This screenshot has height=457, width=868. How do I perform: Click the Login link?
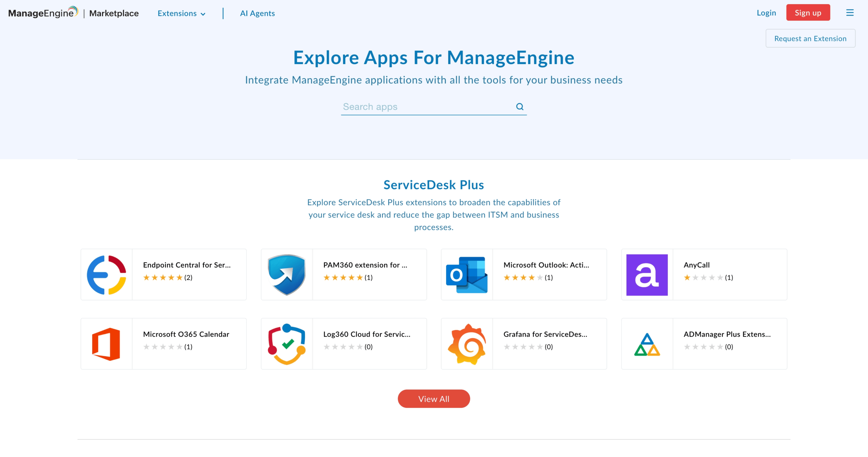click(766, 13)
